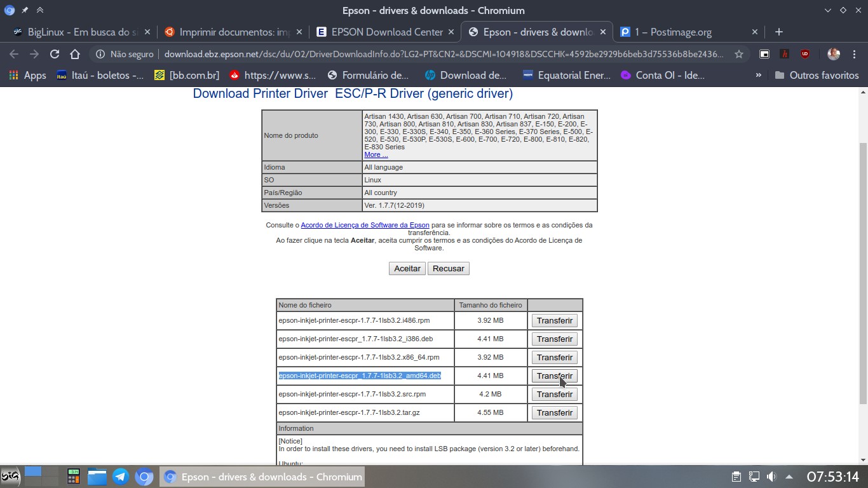Go back to previous page
The image size is (868, 488).
tap(14, 54)
